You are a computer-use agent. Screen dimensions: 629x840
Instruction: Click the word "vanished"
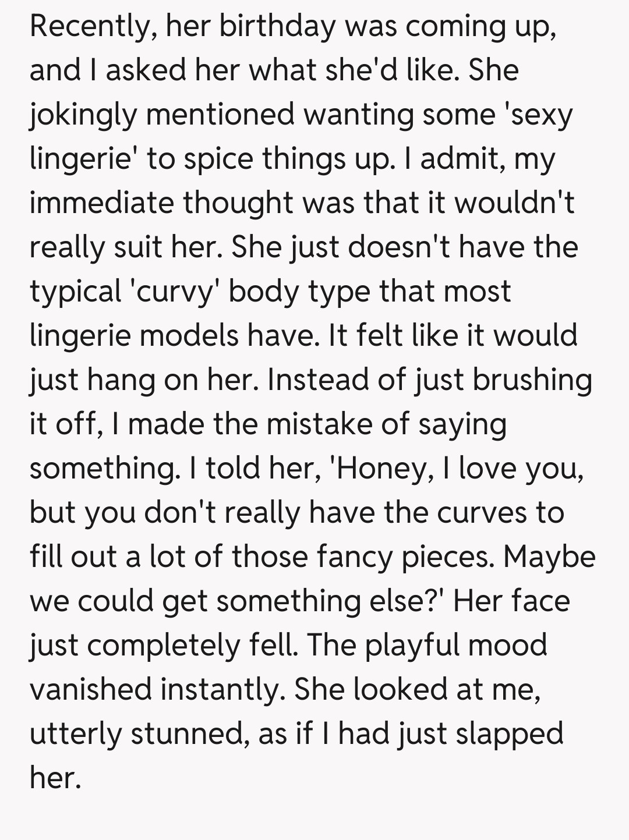90,689
